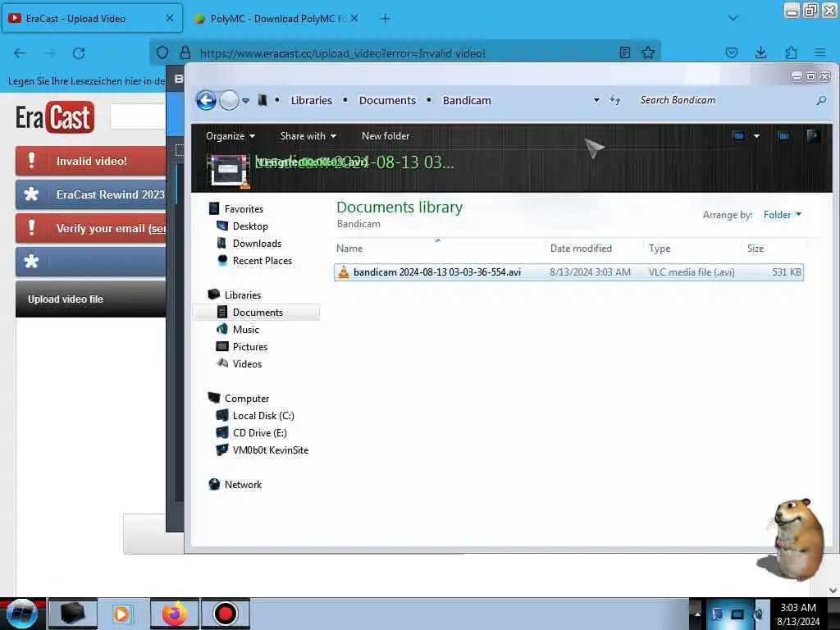840x630 pixels.
Task: Select Bandicam in the address breadcrumb
Action: coord(467,100)
